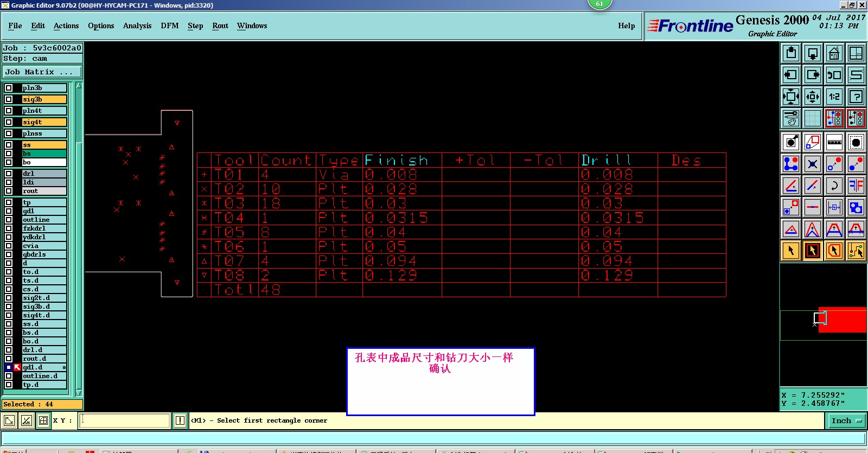Select the sig2t.d layer row
This screenshot has width=868, height=453.
pyautogui.click(x=44, y=298)
